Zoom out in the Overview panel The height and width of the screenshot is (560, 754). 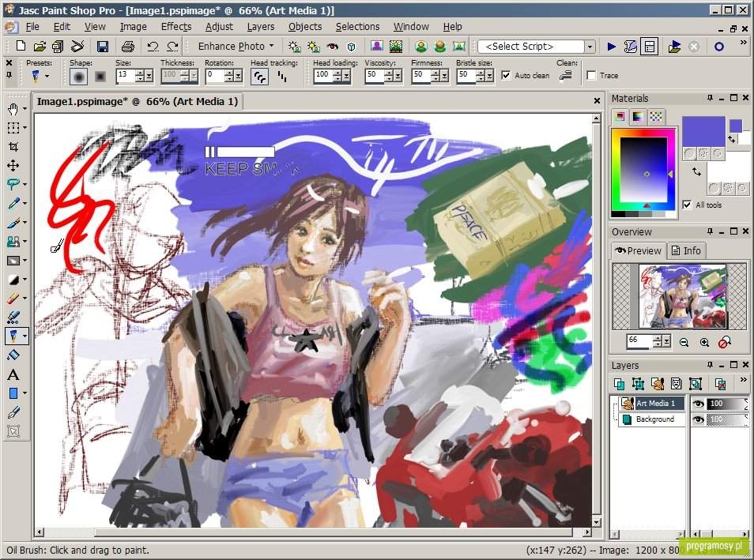684,342
